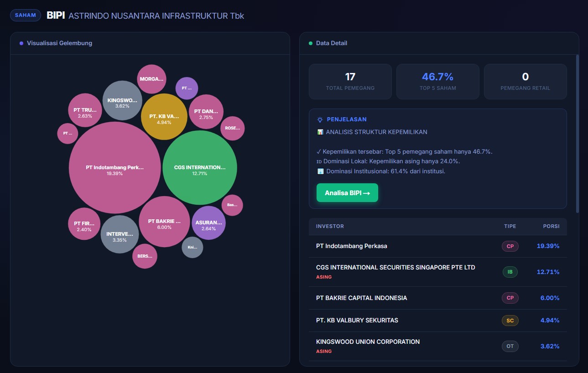The image size is (588, 373).
Task: Click the Total Pemegang card showing 17
Action: point(350,81)
